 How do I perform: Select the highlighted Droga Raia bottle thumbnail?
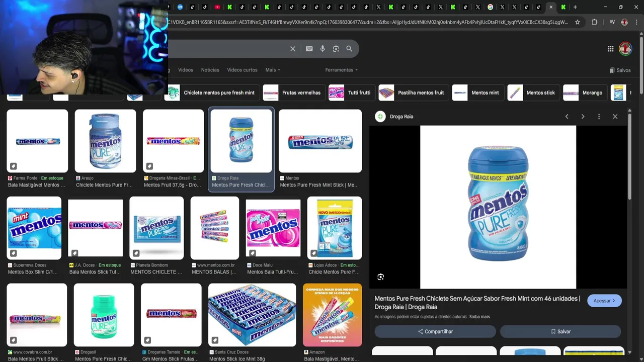click(242, 141)
